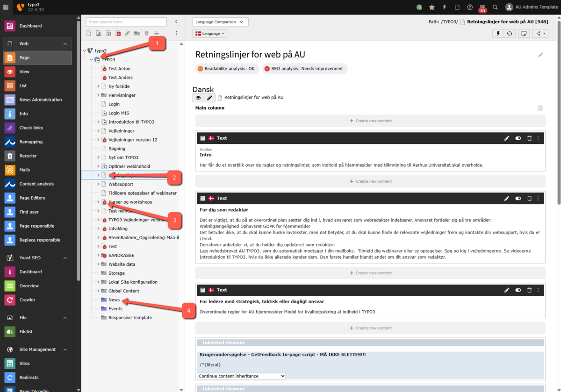561x392 pixels.
Task: Toggle visibility of For ledere text element
Action: 518,290
